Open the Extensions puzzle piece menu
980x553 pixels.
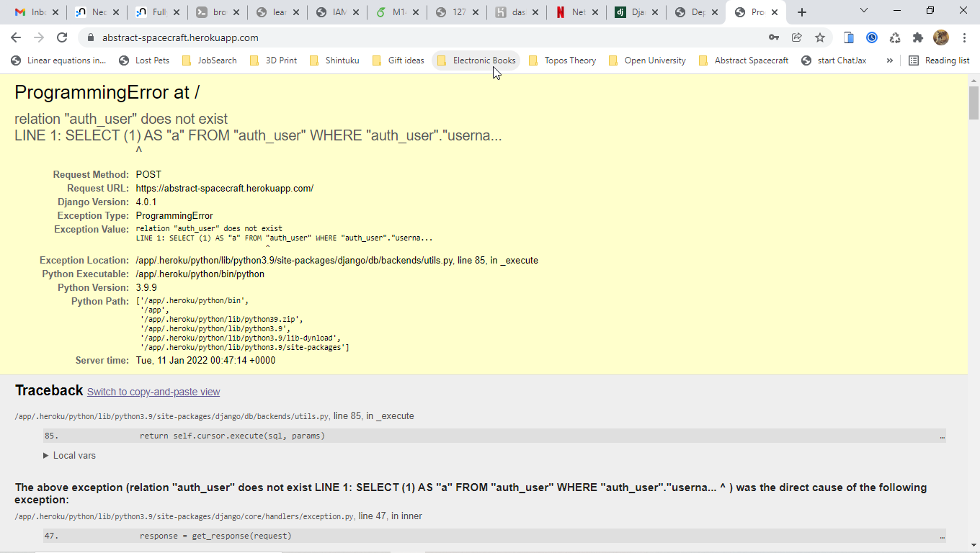point(917,37)
